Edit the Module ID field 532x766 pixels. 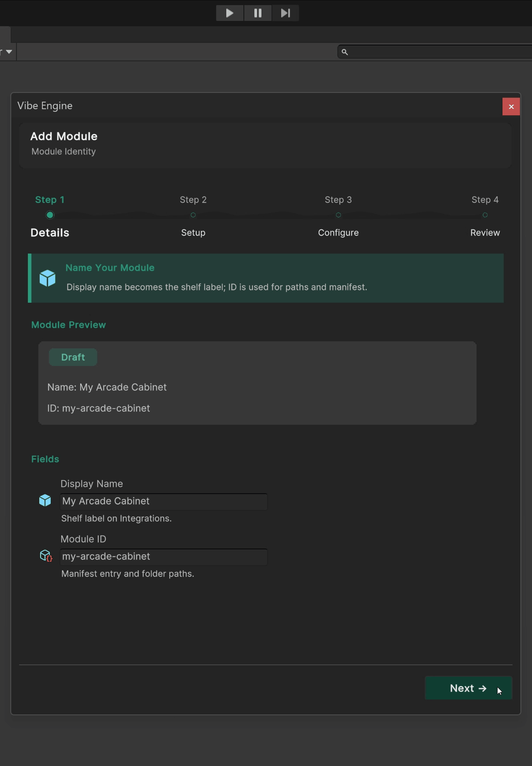point(164,557)
